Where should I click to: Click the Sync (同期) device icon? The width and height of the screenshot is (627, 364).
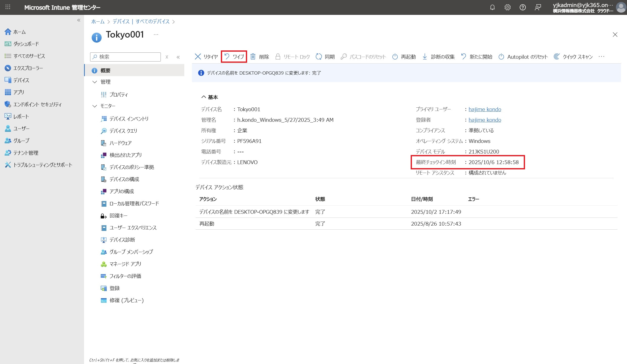(x=319, y=56)
